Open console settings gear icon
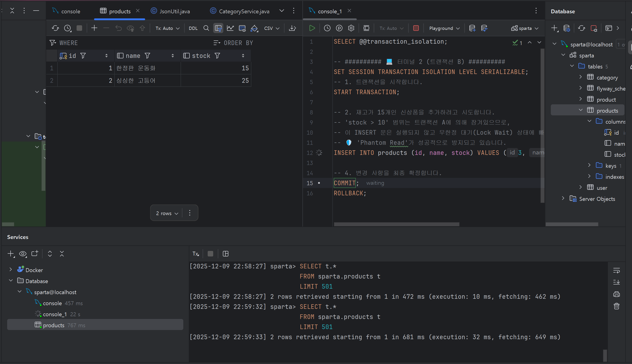 tap(351, 28)
